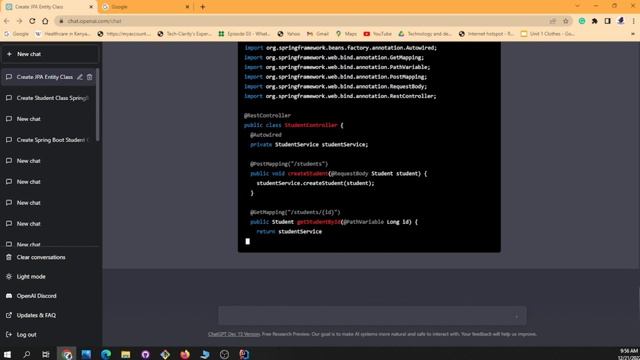Click the share this page icon in the address bar
This screenshot has width=640, height=360.
pyautogui.click(x=553, y=21)
